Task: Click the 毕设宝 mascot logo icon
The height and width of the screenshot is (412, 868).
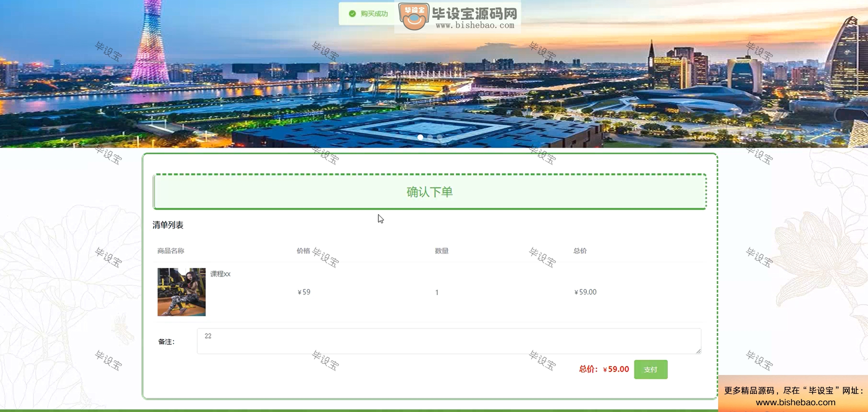Action: tap(414, 16)
